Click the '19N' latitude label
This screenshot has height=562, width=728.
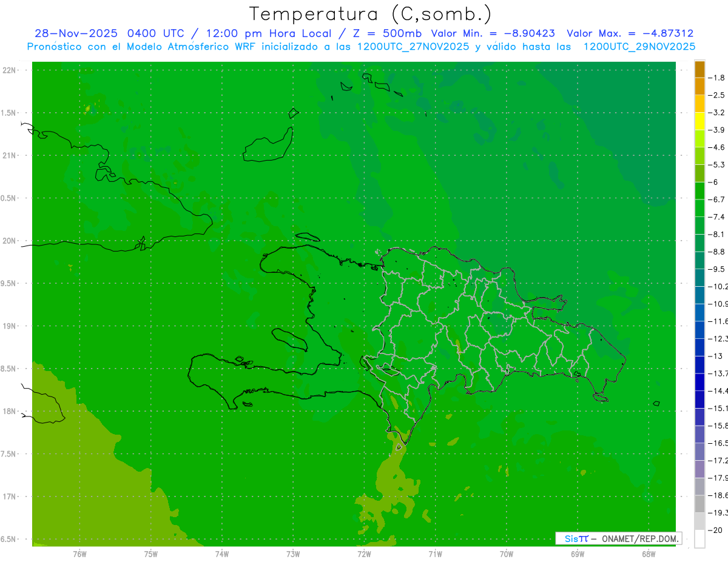pos(10,326)
